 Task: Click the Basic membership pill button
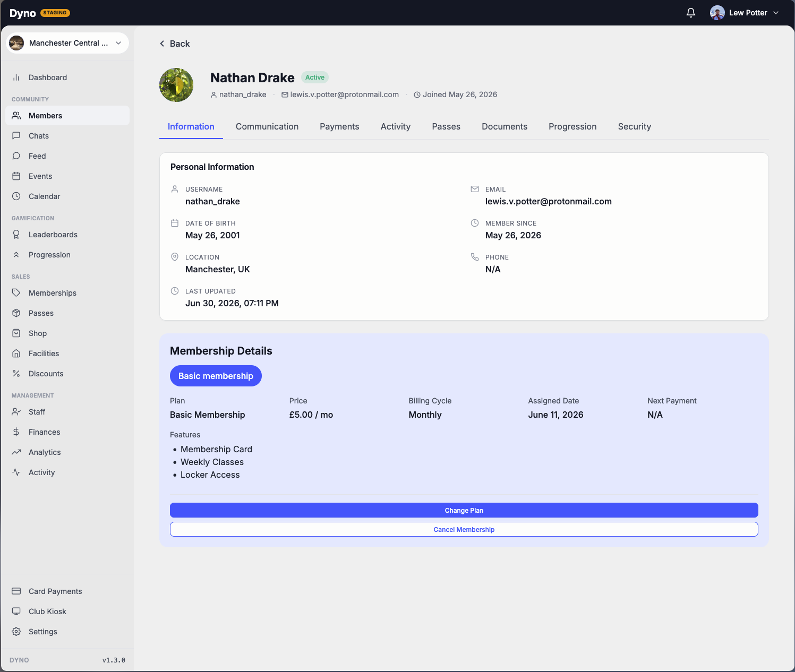tap(216, 376)
